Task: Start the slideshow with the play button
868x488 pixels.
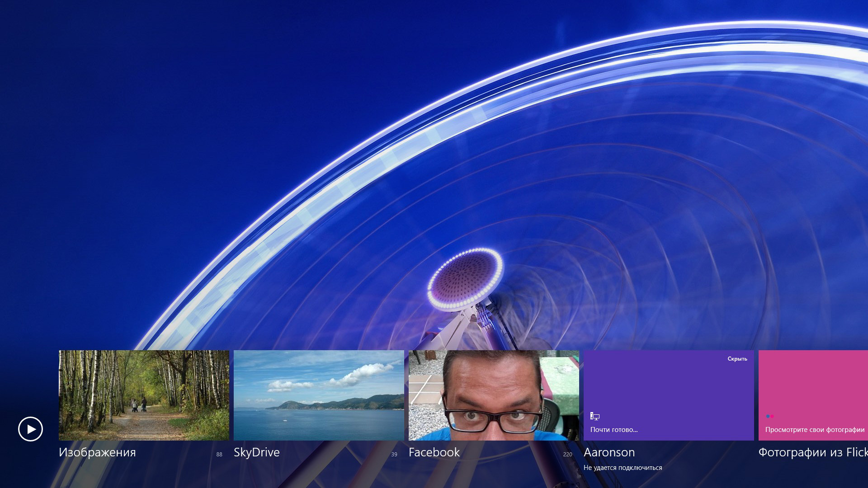Action: point(30,429)
